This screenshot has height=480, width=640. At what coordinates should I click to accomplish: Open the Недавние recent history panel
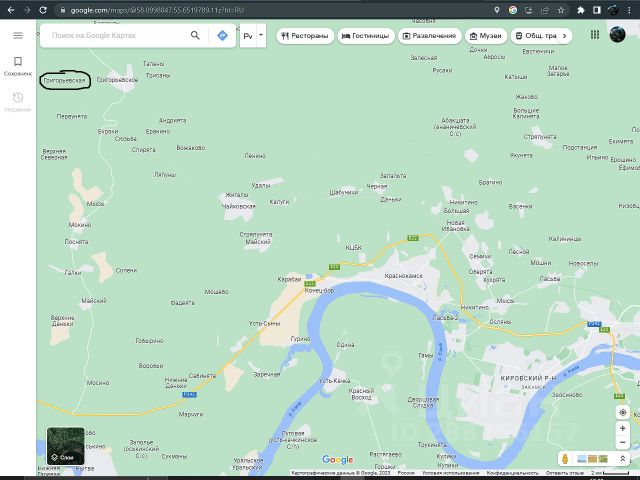pyautogui.click(x=17, y=102)
